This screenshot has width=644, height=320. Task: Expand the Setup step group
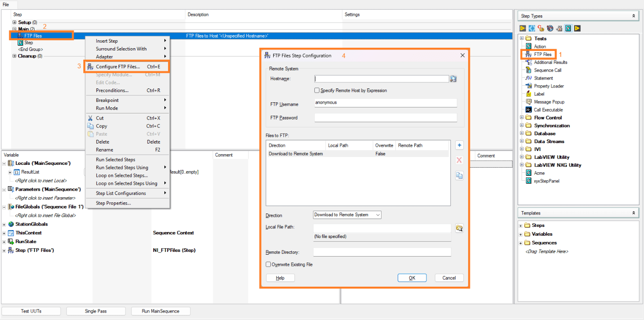click(14, 22)
